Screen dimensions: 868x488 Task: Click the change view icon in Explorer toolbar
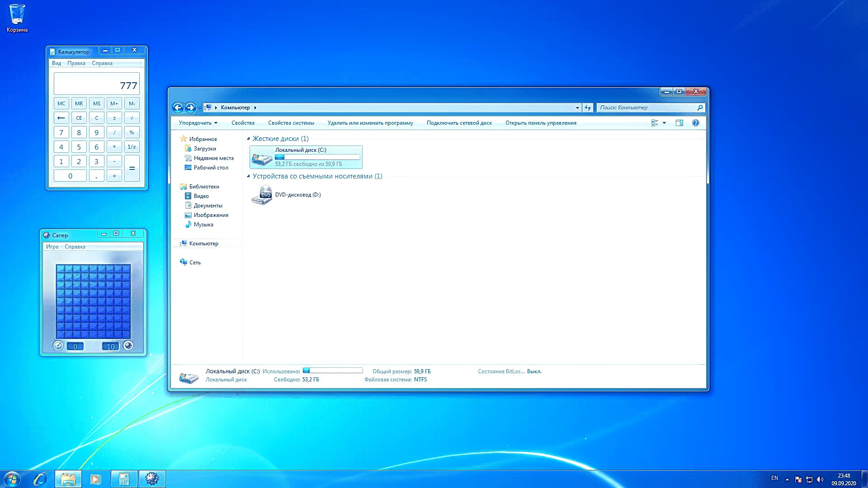[x=654, y=123]
